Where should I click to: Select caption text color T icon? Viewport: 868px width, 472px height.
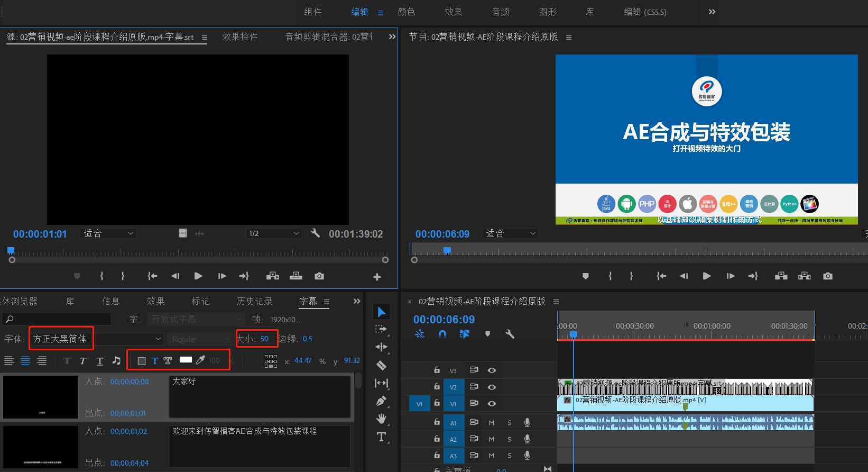click(155, 361)
